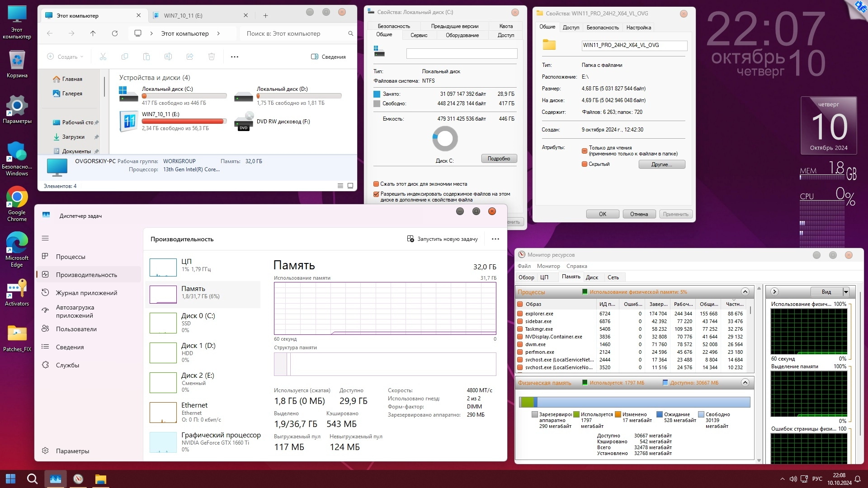
Task: Open Task Manager Settings gear icon
Action: point(45,451)
